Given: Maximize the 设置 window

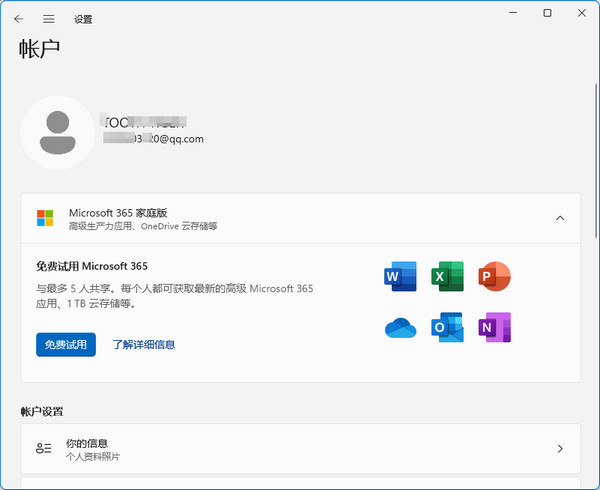Looking at the screenshot, I should coord(548,13).
